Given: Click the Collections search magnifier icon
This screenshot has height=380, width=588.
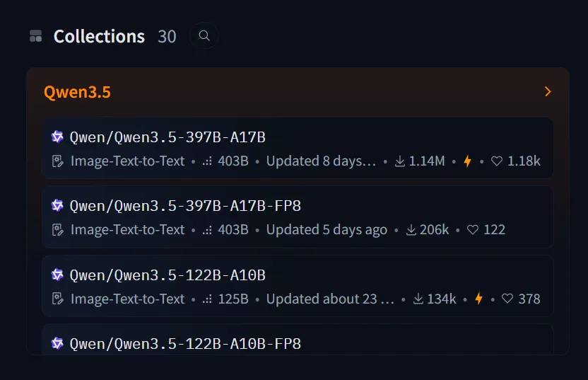Looking at the screenshot, I should [204, 36].
